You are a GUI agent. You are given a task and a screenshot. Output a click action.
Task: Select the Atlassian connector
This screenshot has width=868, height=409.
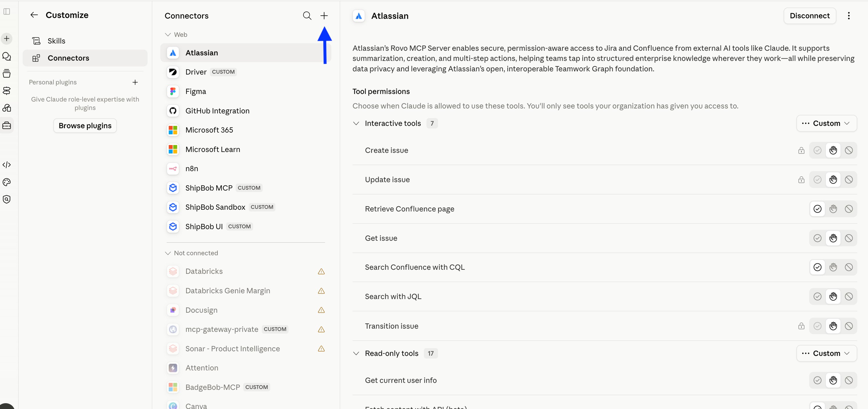point(246,53)
